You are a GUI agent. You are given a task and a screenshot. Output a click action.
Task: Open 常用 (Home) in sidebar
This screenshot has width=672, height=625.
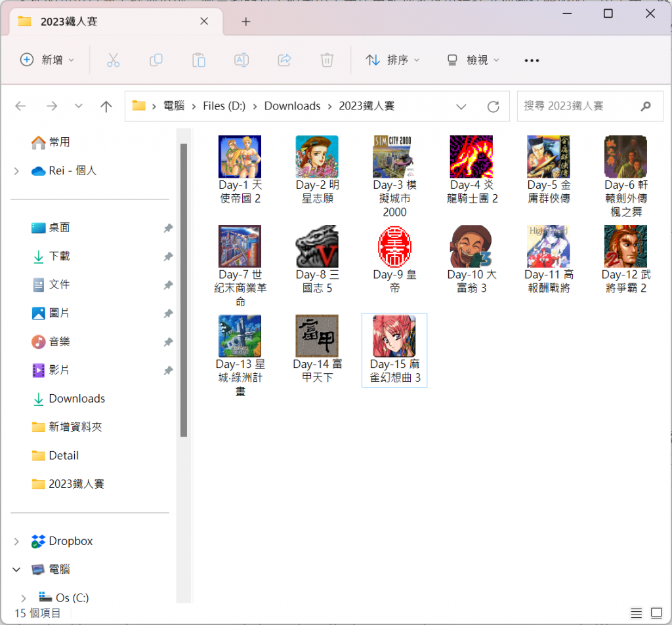51,142
